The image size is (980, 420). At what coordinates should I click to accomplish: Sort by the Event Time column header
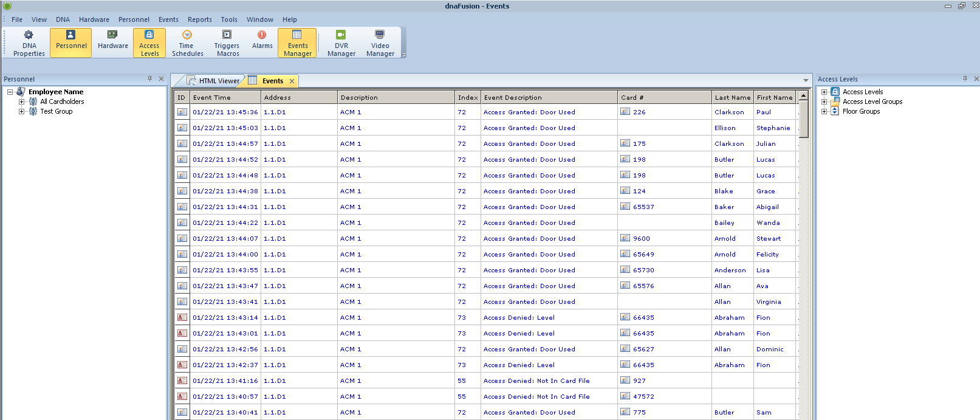click(225, 97)
